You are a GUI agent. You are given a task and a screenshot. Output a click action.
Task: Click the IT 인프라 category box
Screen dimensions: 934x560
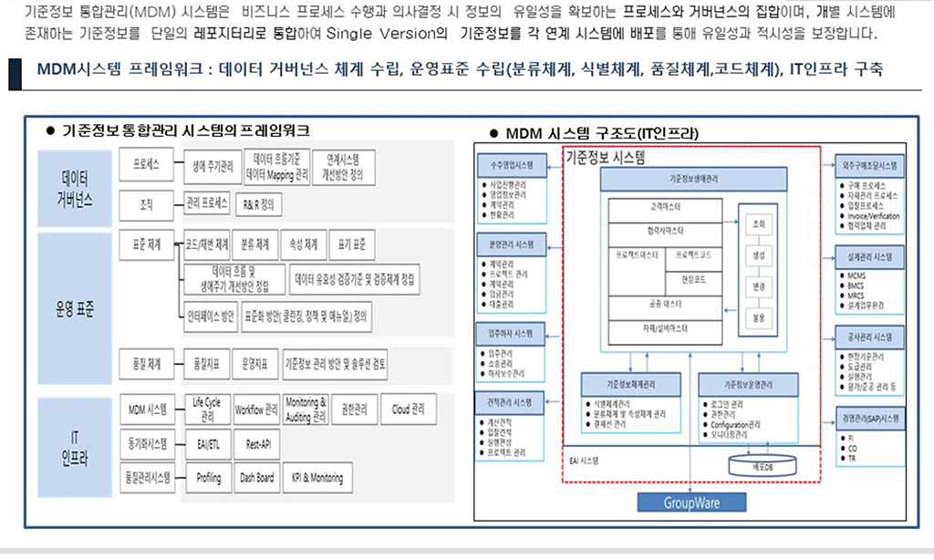75,448
